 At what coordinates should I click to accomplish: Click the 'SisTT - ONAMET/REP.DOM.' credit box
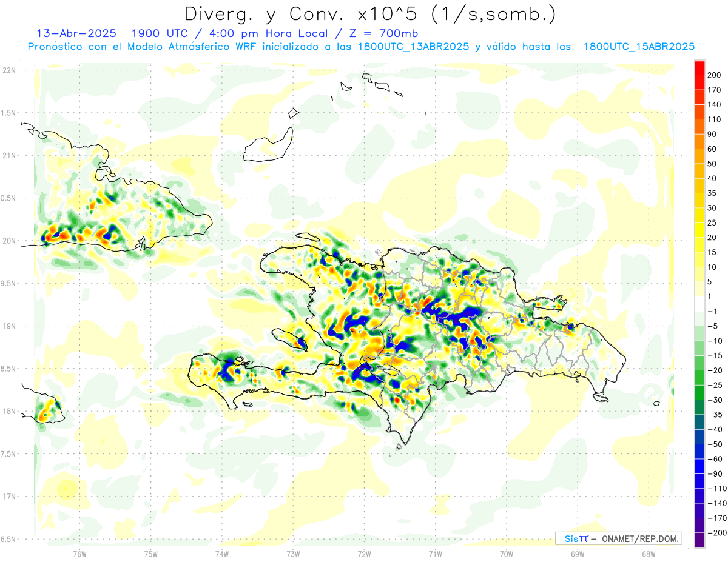click(x=618, y=538)
